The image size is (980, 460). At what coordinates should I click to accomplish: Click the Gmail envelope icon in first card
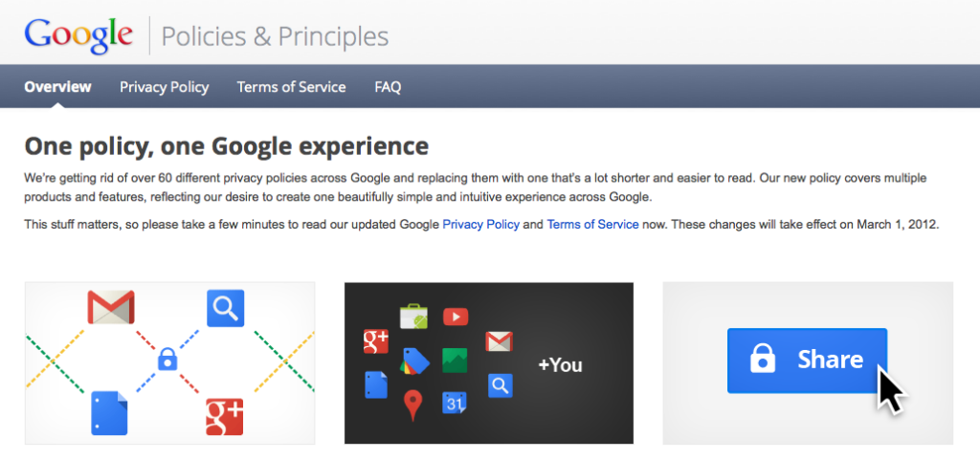pyautogui.click(x=111, y=307)
